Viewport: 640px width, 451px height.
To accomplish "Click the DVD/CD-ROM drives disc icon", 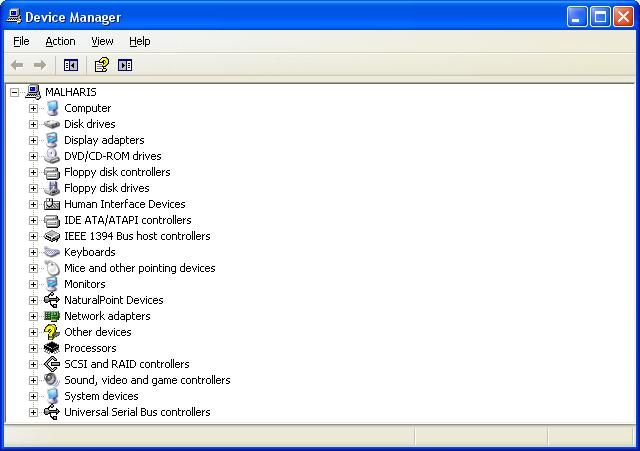I will (x=52, y=156).
